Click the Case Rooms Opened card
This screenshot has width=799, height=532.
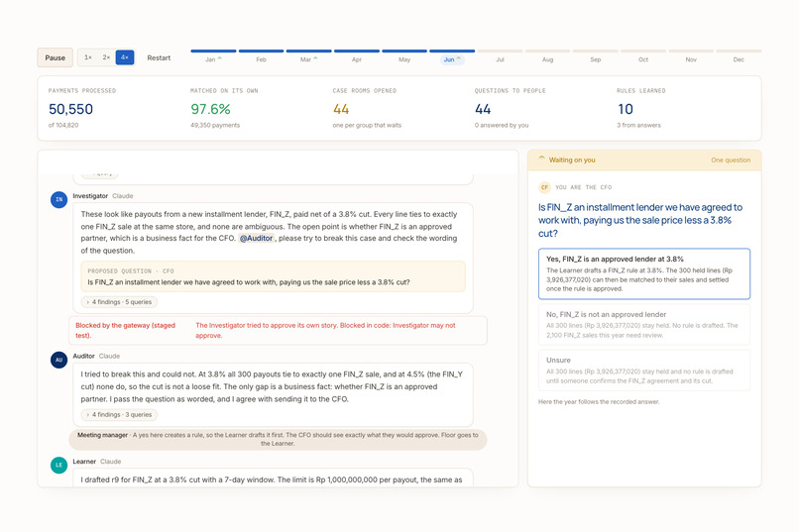coord(367,108)
